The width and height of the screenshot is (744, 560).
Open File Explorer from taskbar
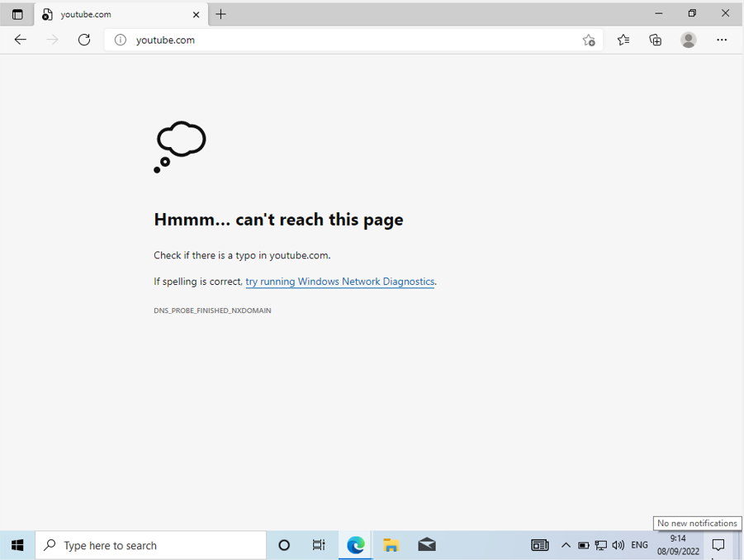(x=391, y=545)
